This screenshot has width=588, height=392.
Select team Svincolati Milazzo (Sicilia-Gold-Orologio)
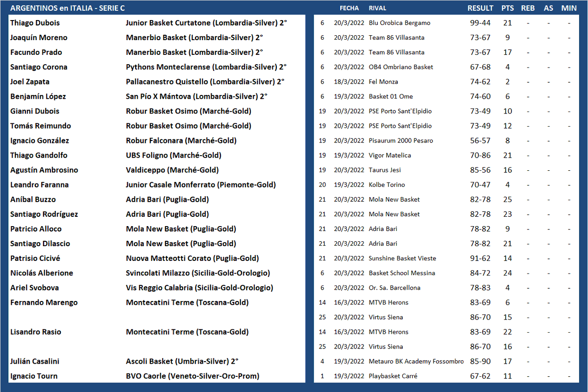pyautogui.click(x=197, y=273)
